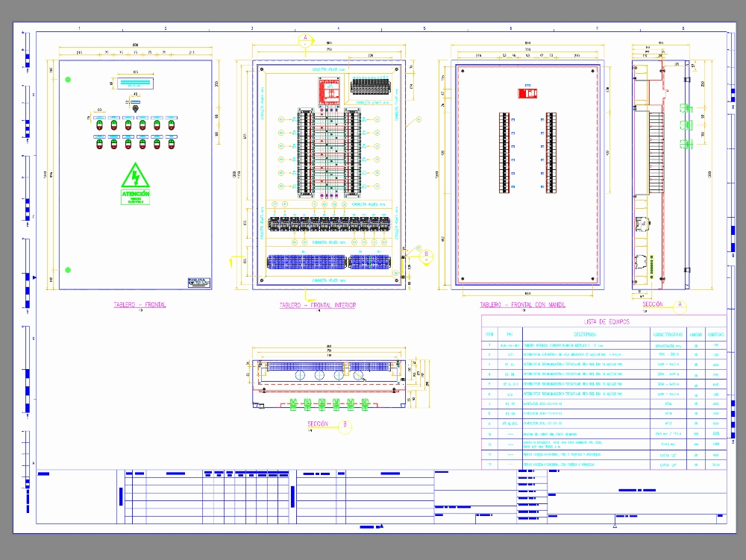Click the section A marker circle at top

[304, 40]
